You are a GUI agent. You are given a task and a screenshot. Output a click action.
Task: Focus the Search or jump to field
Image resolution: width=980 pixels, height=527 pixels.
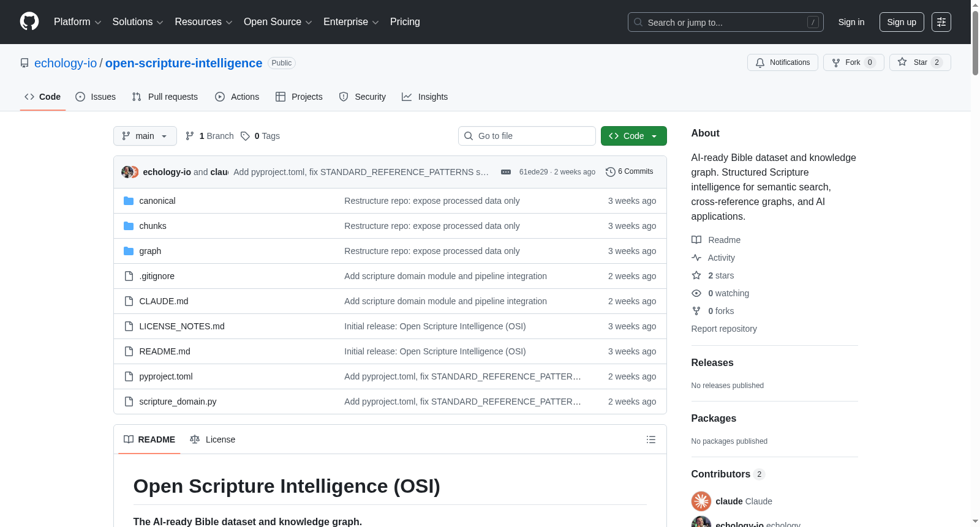pyautogui.click(x=726, y=22)
